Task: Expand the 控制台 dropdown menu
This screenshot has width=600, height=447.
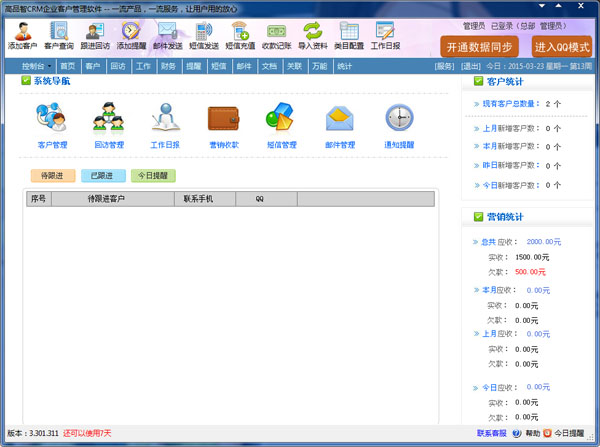Action: pos(36,66)
